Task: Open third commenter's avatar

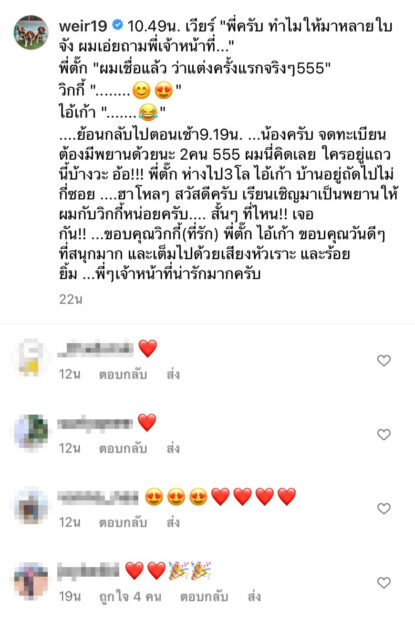Action: [31, 505]
